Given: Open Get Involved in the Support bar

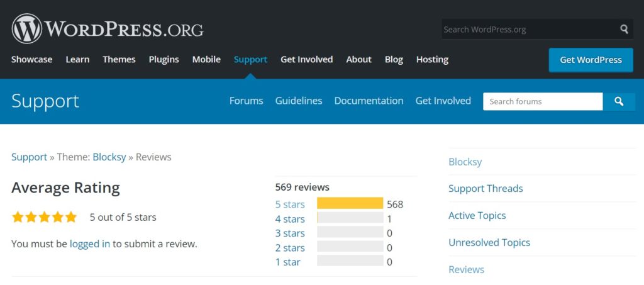Looking at the screenshot, I should [443, 101].
